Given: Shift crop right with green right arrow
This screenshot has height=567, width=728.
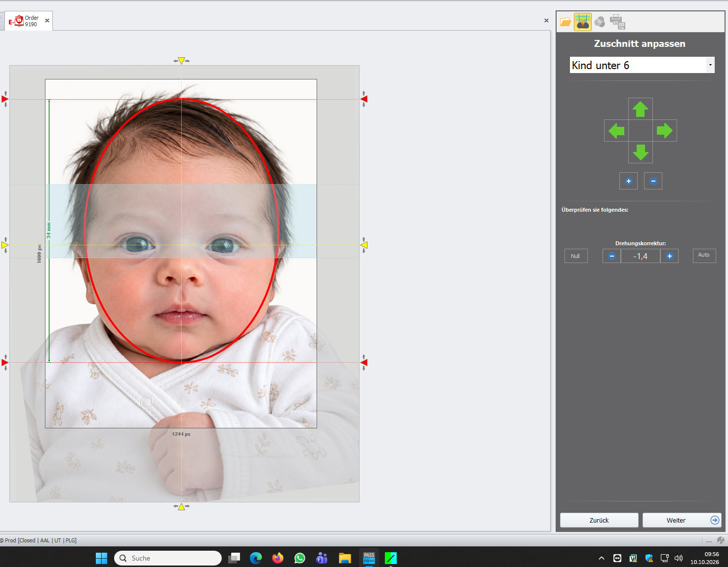Looking at the screenshot, I should 665,131.
